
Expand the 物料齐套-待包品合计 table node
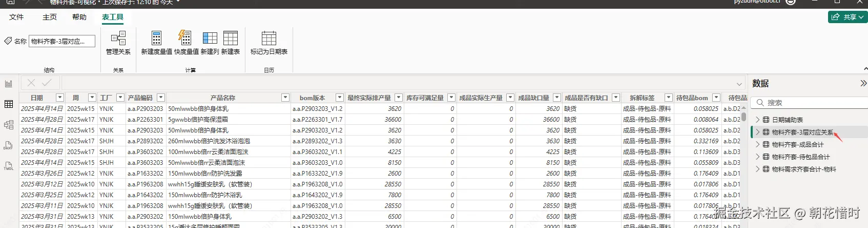click(757, 157)
